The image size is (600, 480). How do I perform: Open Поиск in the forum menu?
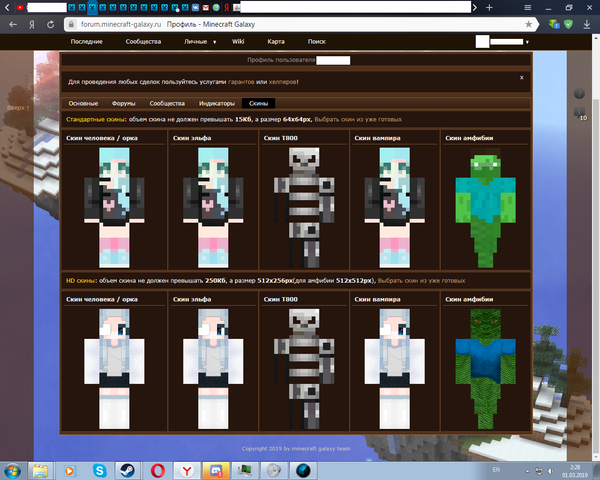(317, 42)
